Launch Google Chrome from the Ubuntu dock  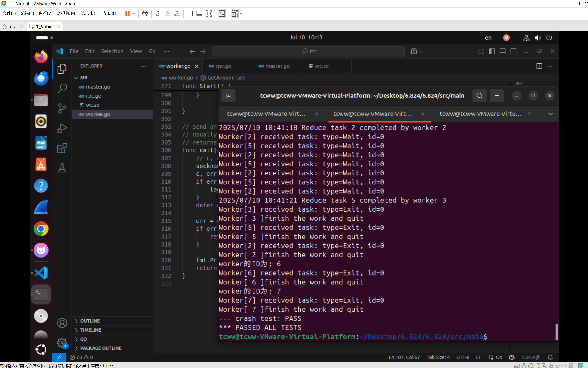(x=41, y=229)
